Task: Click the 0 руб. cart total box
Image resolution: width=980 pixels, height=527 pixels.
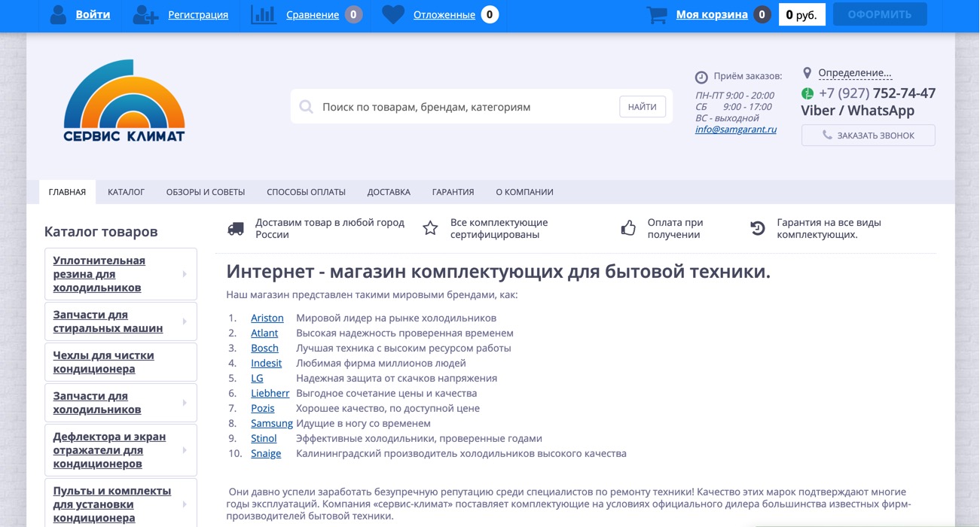Action: click(x=801, y=14)
